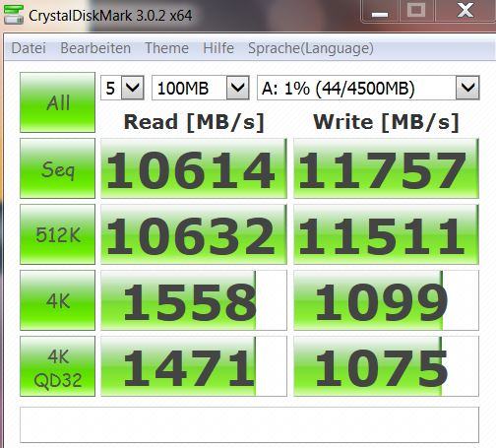Open the Bearbeiten menu
Image resolution: width=496 pixels, height=448 pixels.
(95, 48)
